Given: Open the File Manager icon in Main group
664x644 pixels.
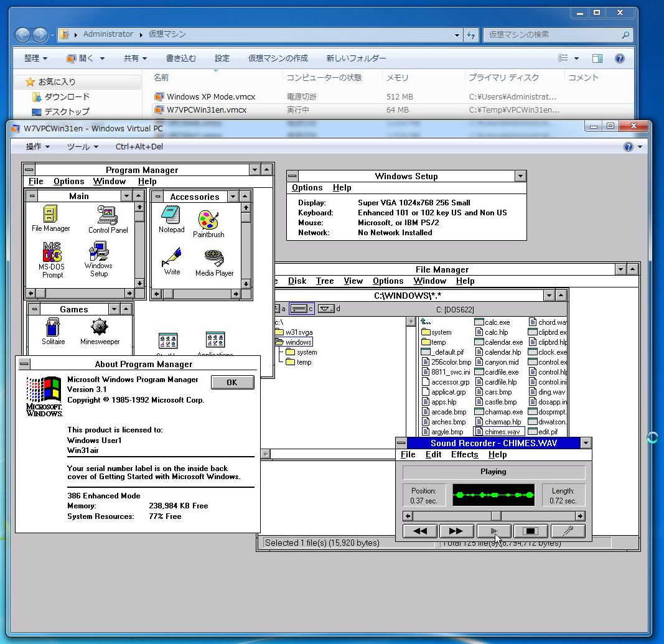Looking at the screenshot, I should (50, 218).
